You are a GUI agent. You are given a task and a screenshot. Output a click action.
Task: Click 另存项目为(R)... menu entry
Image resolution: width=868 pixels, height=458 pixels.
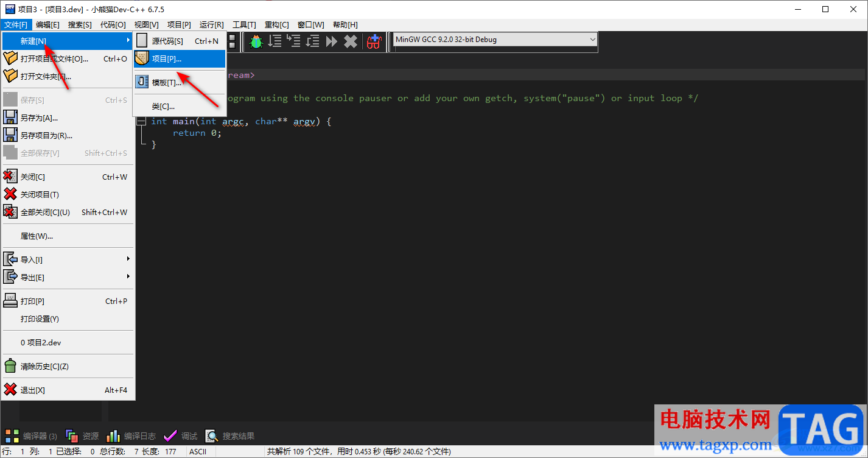(x=68, y=135)
